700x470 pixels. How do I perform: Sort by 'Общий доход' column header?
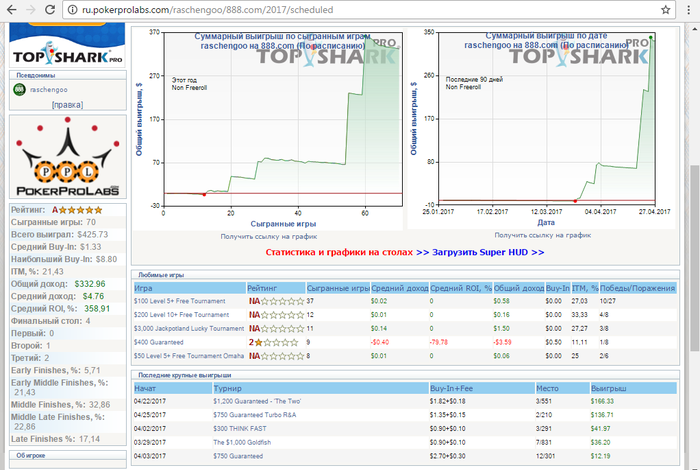tap(519, 288)
